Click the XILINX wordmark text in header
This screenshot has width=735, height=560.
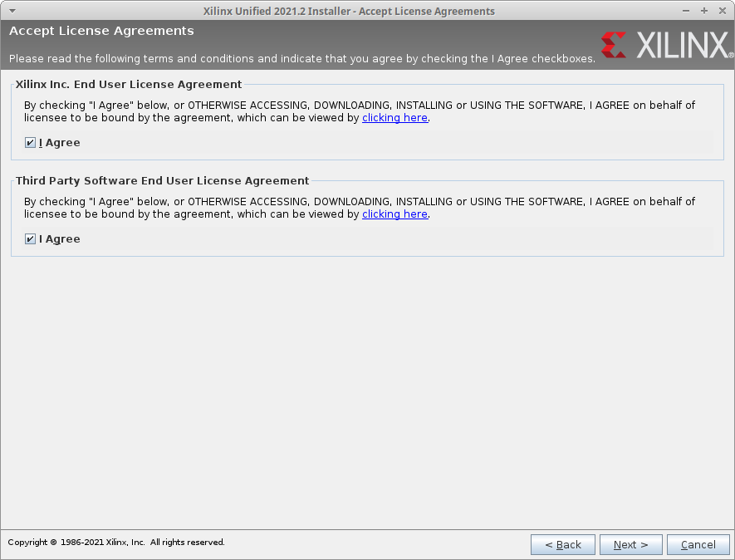[681, 45]
